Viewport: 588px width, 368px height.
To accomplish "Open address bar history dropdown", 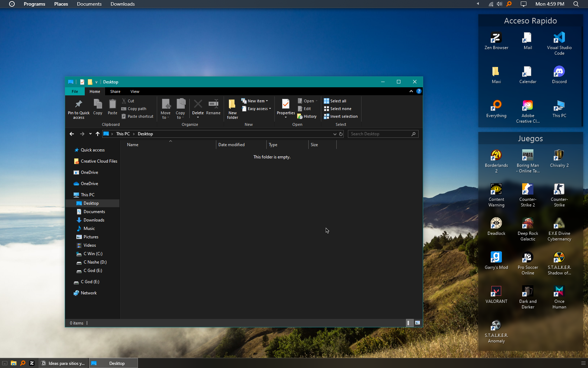I will click(335, 134).
